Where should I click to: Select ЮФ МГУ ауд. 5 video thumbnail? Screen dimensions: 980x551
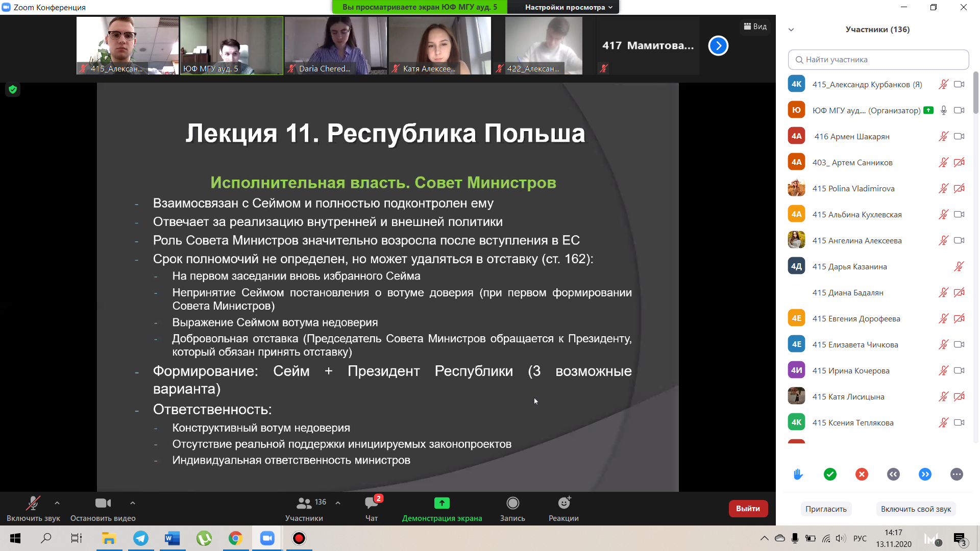point(232,46)
